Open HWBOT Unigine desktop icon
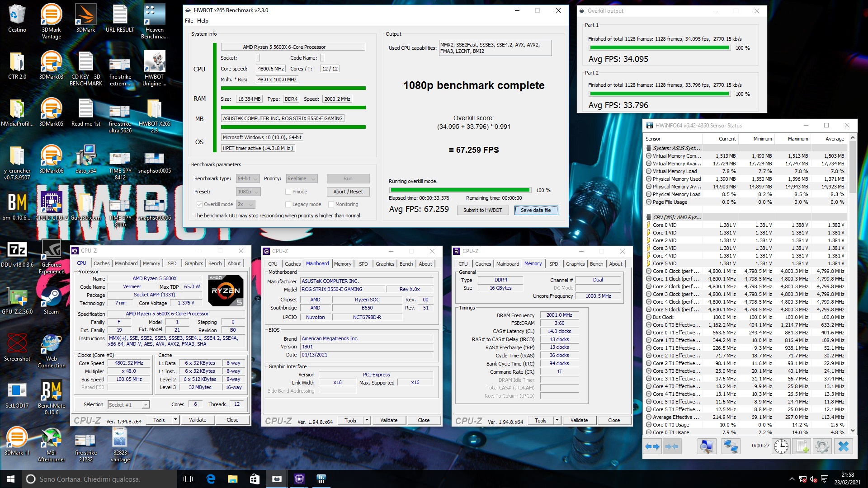 point(154,69)
